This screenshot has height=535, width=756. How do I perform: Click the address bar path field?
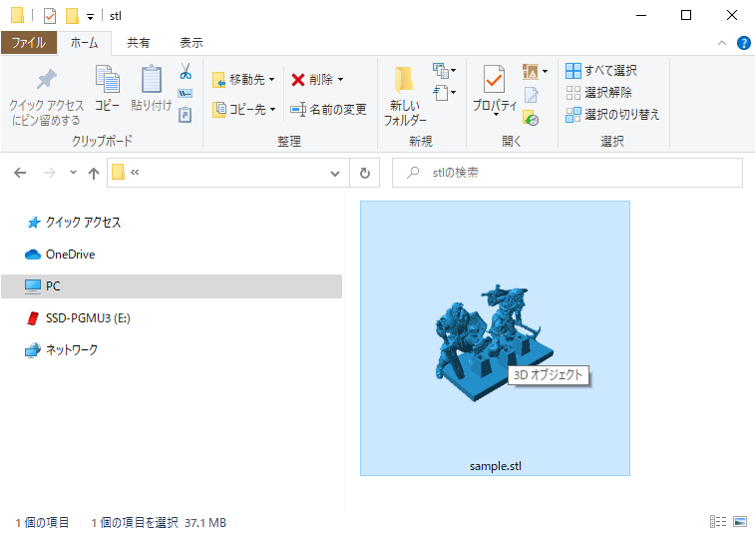(x=227, y=173)
